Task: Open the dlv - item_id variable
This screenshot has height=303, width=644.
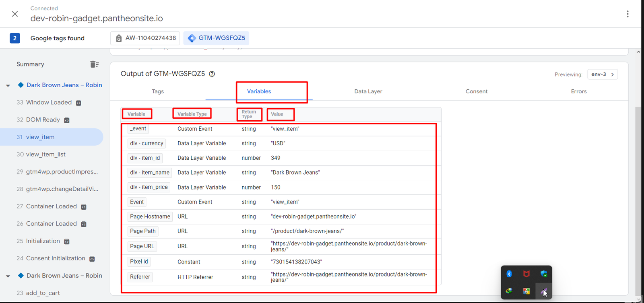Action: 145,158
